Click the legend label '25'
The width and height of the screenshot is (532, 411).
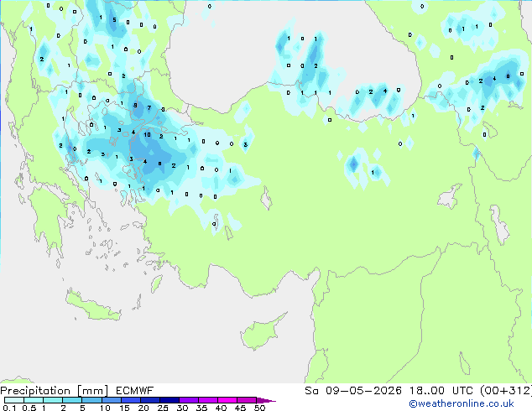[163, 408]
